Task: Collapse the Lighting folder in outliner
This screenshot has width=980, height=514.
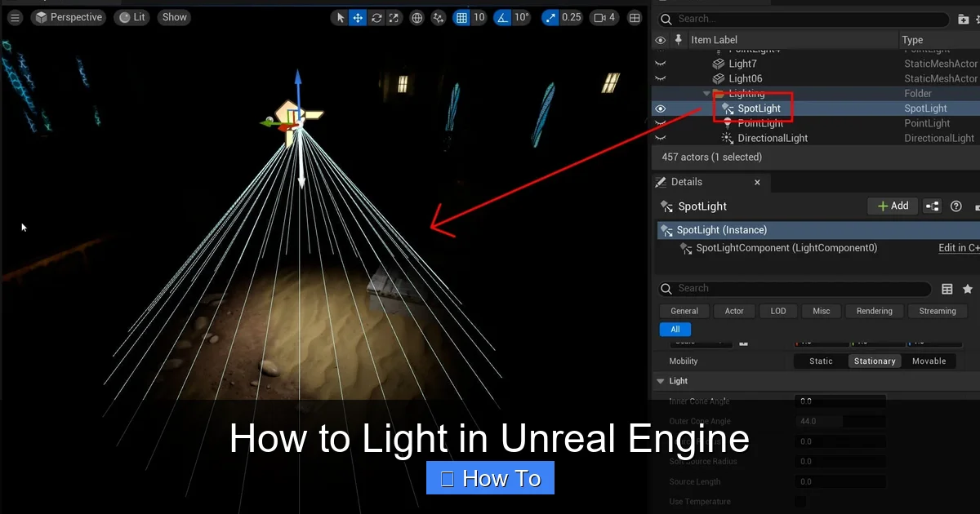Action: tap(706, 93)
